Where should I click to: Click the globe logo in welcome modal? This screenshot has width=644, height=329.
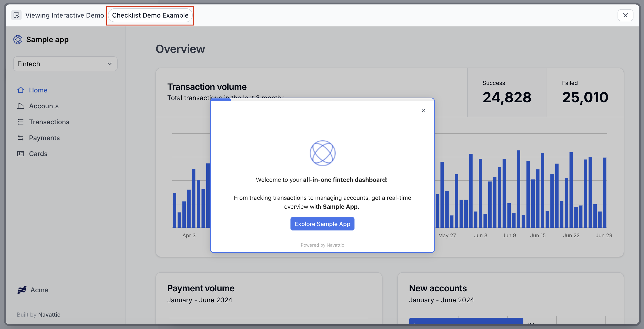pos(322,153)
